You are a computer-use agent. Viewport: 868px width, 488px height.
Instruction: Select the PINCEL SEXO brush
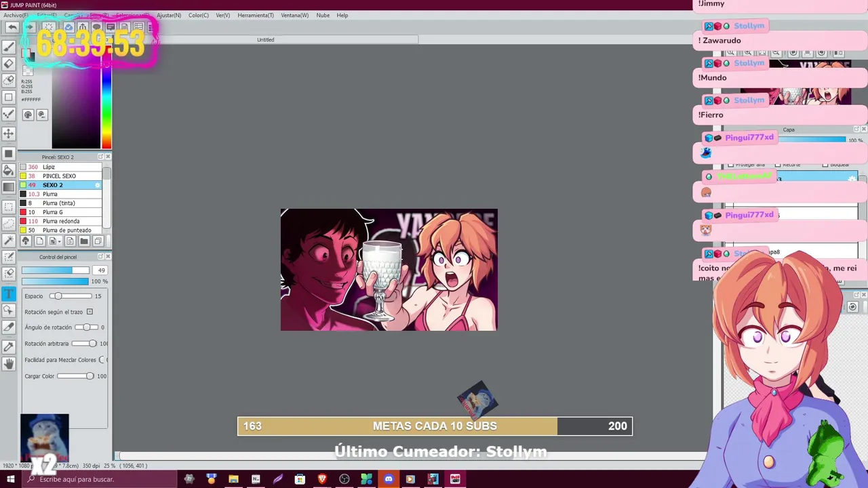(60, 176)
